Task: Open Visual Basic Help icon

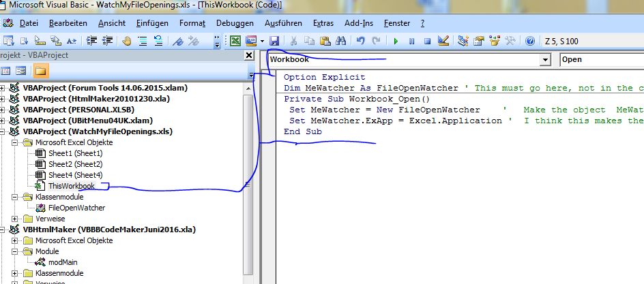Action: tap(530, 41)
